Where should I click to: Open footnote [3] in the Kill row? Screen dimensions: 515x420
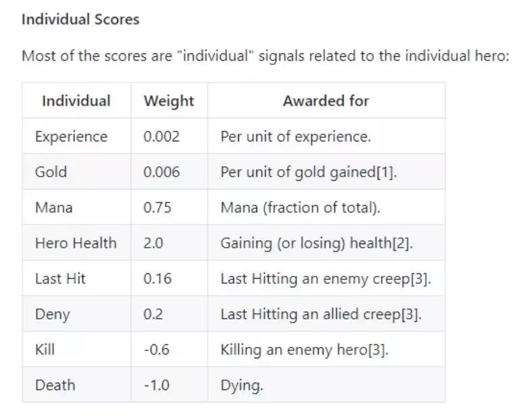coord(378,350)
